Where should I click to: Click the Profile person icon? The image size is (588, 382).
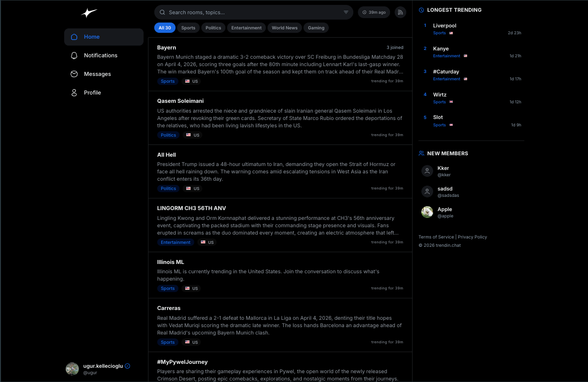[x=74, y=93]
